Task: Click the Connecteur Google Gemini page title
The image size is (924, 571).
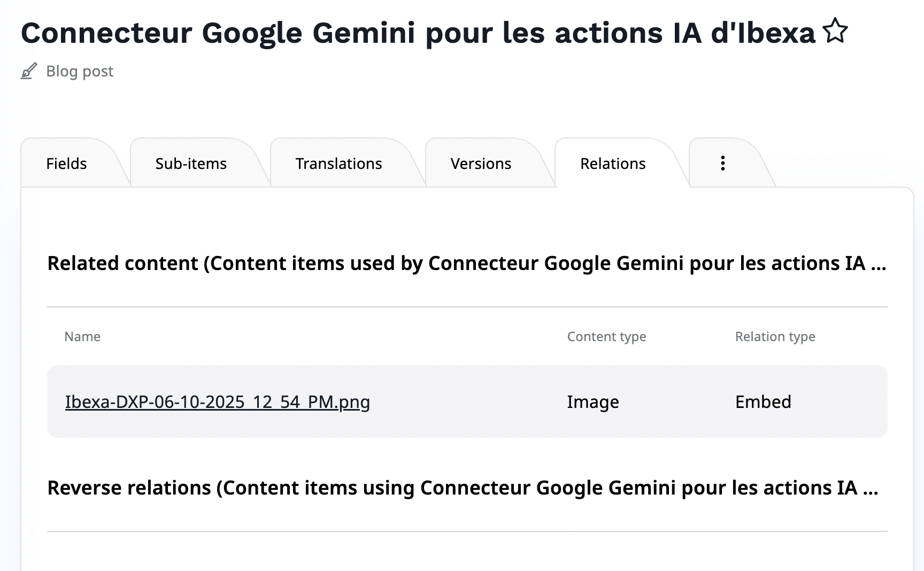Action: [418, 33]
